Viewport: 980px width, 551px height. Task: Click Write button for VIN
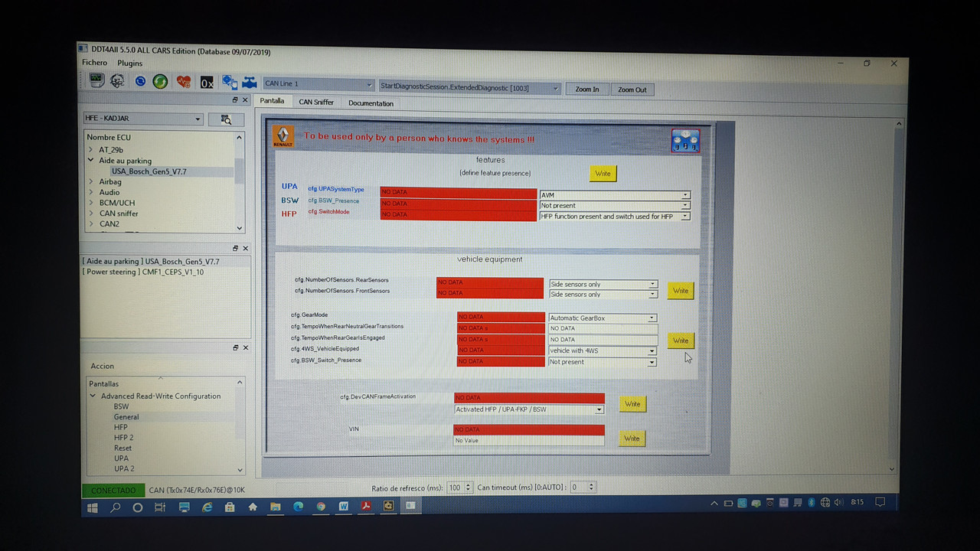point(632,439)
